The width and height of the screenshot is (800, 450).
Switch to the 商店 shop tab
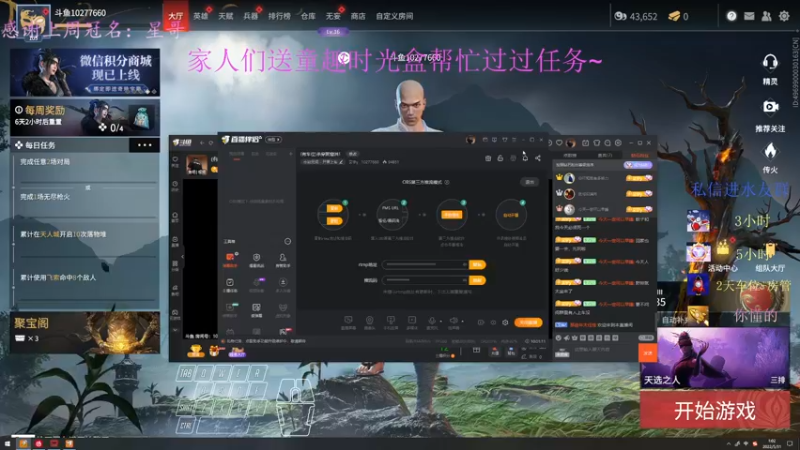[358, 16]
